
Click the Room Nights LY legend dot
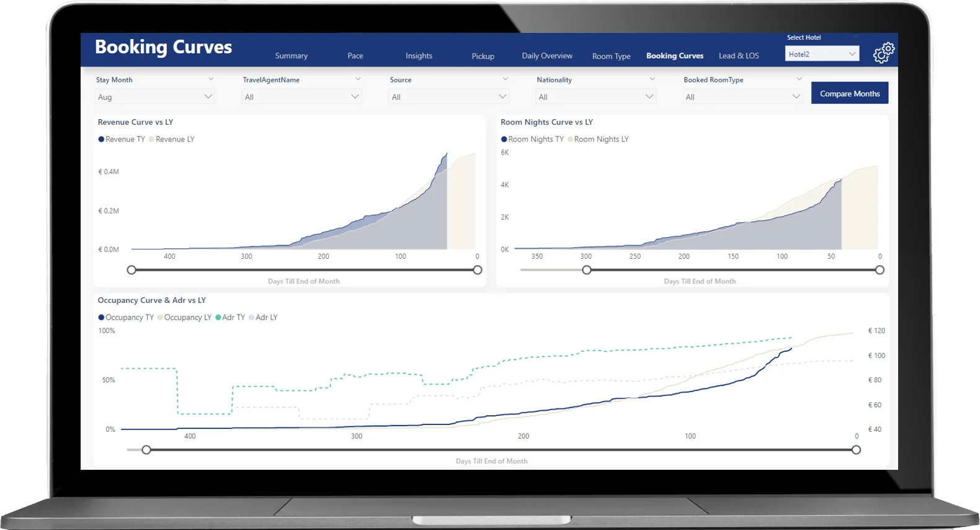(x=570, y=139)
